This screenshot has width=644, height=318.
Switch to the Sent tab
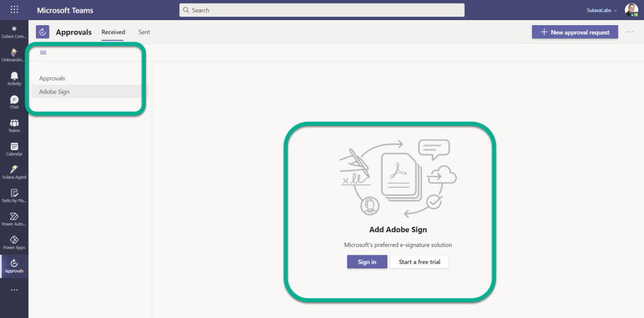(x=144, y=32)
